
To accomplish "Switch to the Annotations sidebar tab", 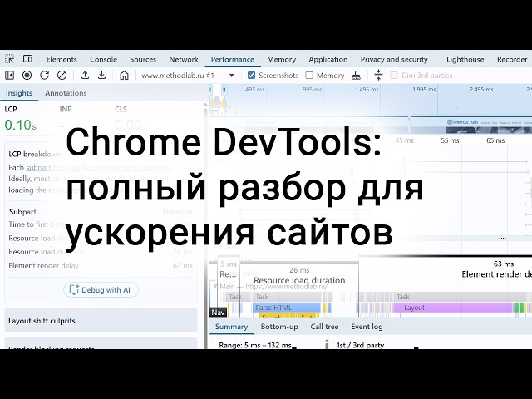I will click(66, 93).
